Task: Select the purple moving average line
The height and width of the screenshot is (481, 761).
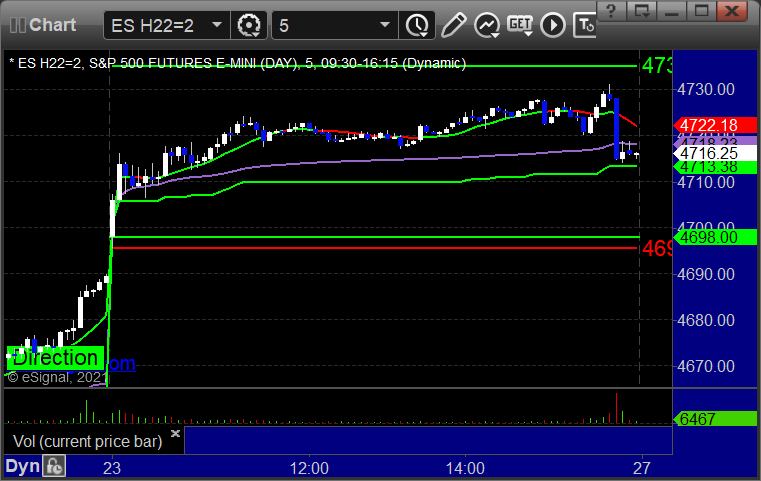Action: click(379, 160)
